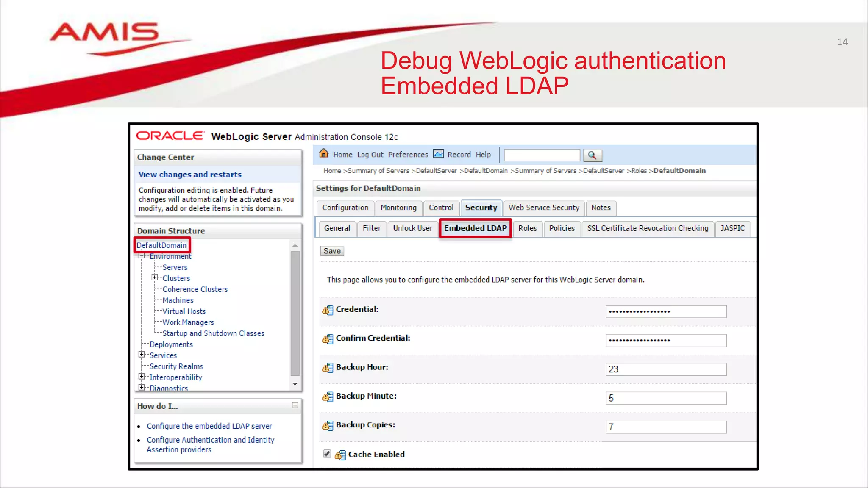
Task: Expand the Interoperability tree node
Action: pos(142,377)
